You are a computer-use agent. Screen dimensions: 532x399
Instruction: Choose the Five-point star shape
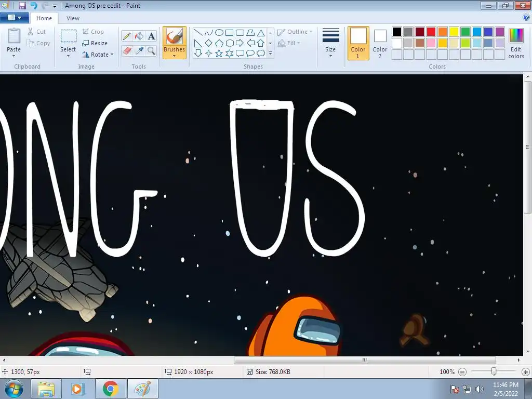(x=219, y=54)
